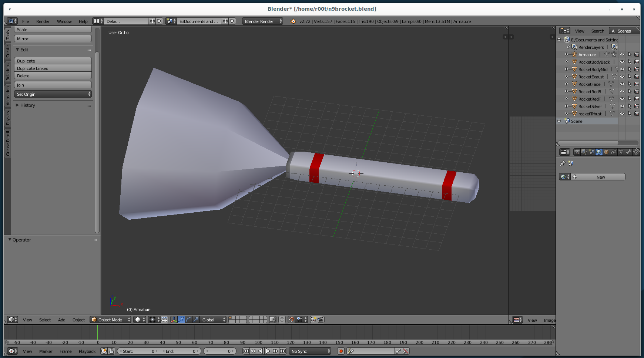Click the Delete button
Viewport: 644px width, 358px height.
(x=53, y=76)
